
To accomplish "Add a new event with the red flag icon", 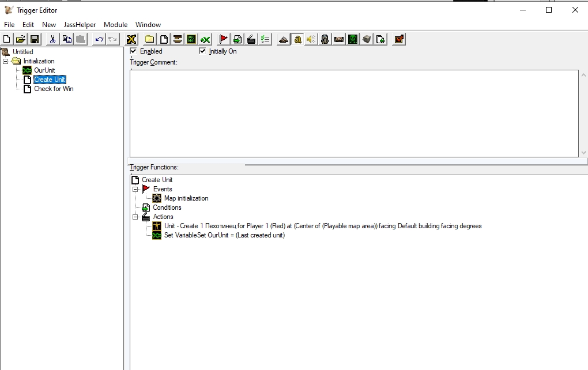I will coord(224,39).
